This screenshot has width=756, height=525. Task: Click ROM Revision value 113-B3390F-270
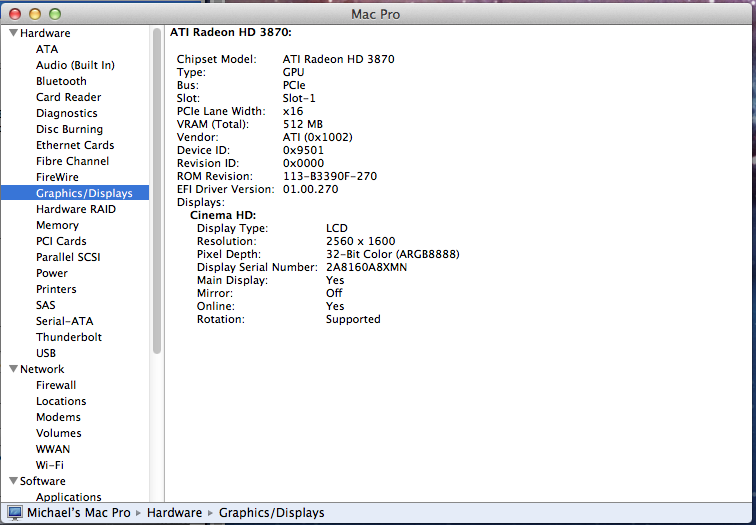coord(330,176)
